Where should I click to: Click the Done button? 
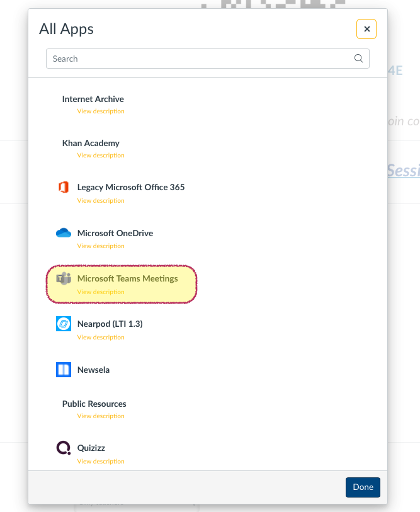click(363, 487)
